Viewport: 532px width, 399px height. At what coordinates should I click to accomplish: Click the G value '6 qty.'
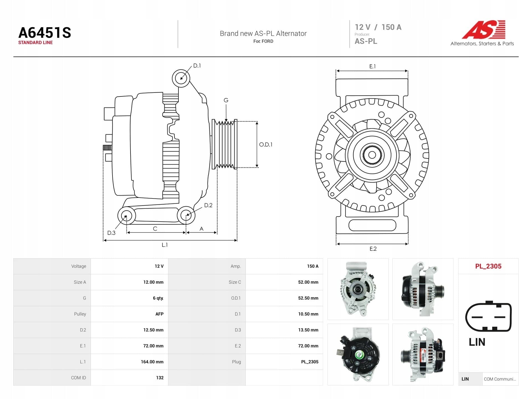coord(158,298)
